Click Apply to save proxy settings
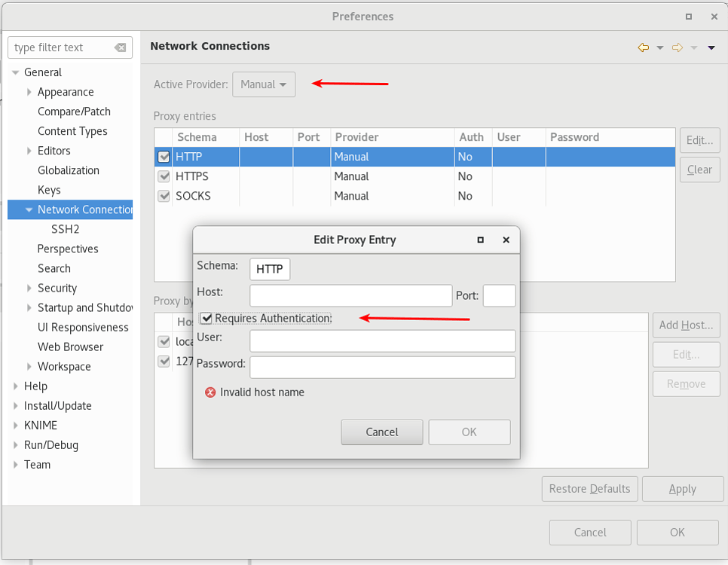The height and width of the screenshot is (565, 728). coord(682,488)
